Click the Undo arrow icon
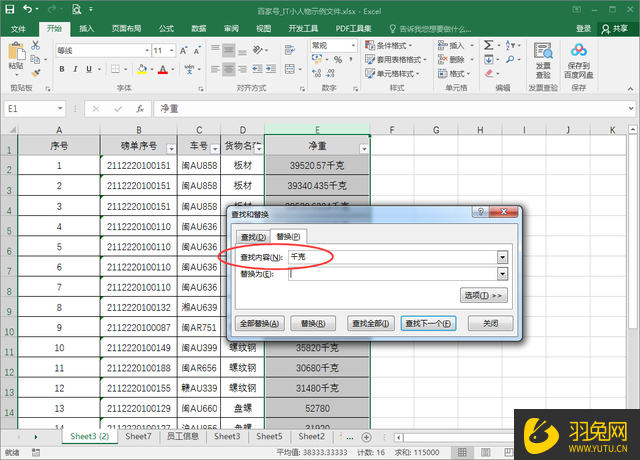The image size is (640, 460). click(x=28, y=9)
